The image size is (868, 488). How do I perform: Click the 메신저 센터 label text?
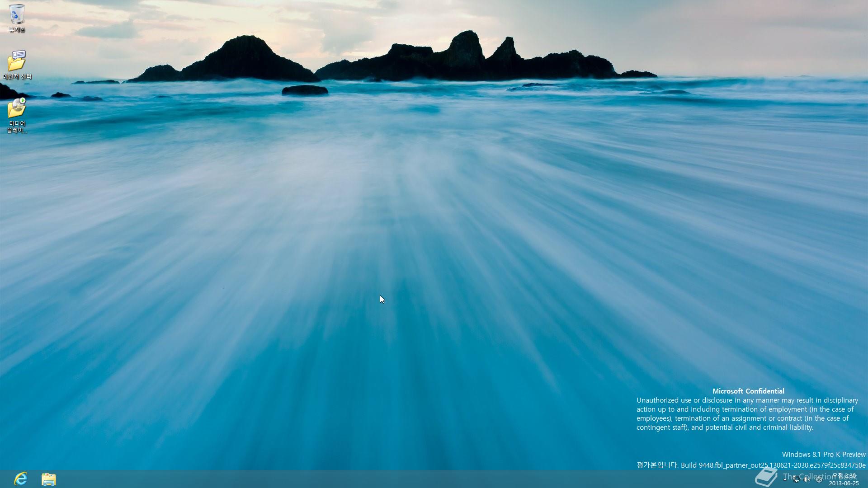(x=17, y=77)
